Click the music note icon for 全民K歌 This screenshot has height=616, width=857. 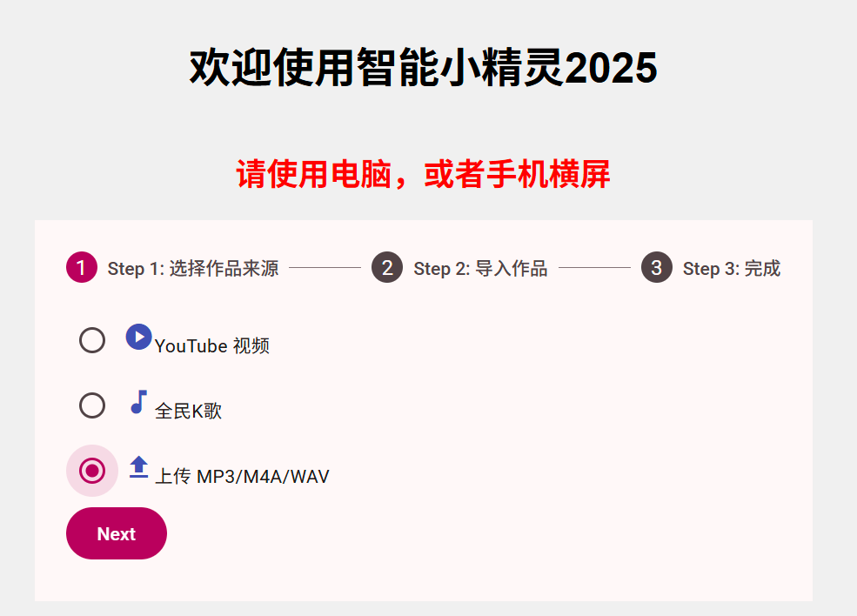tap(138, 402)
